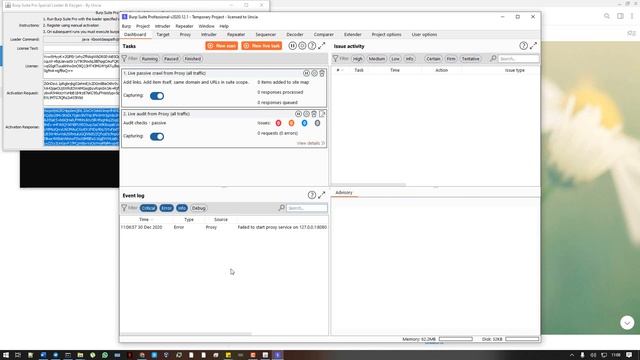
Task: Click the Issue activity search magnifier icon
Action: click(493, 59)
